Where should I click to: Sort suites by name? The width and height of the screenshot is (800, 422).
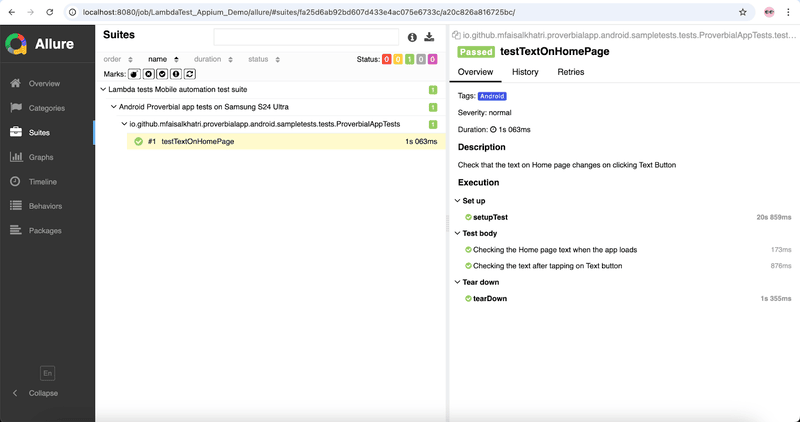(x=163, y=59)
